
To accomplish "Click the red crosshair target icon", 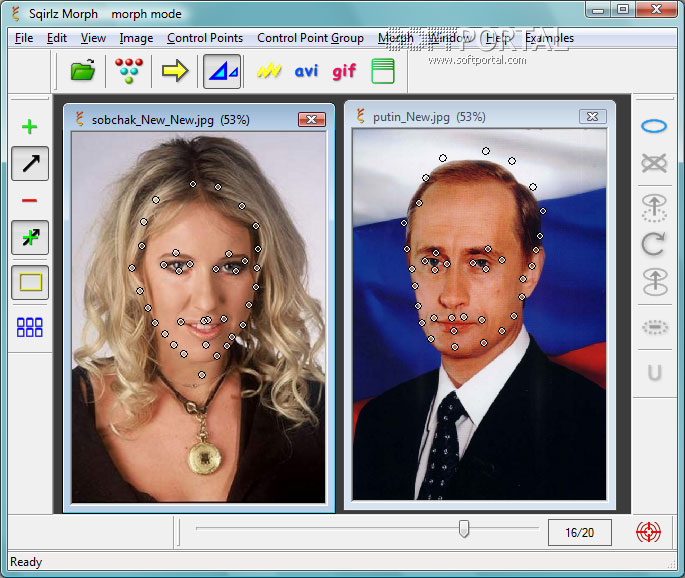I will (x=648, y=532).
